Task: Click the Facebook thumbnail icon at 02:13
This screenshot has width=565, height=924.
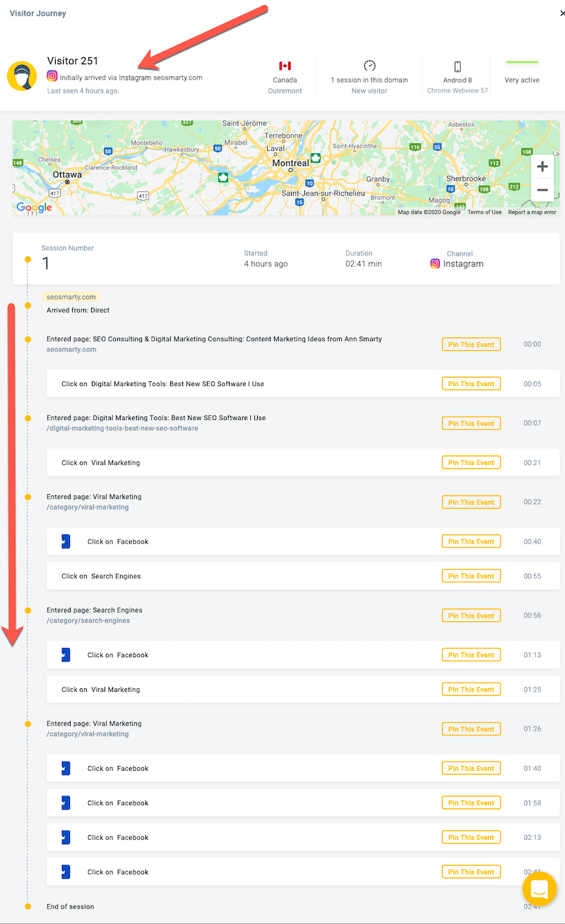Action: click(66, 837)
